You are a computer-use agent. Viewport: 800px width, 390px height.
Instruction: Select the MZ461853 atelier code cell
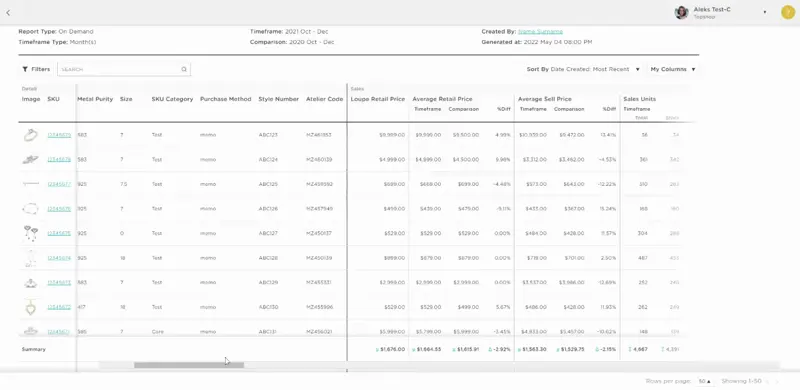318,135
